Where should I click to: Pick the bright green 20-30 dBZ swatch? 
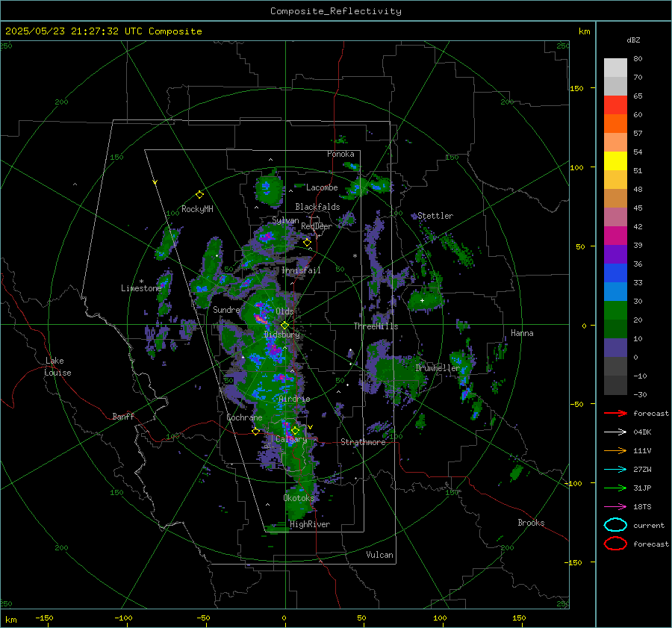click(x=615, y=310)
